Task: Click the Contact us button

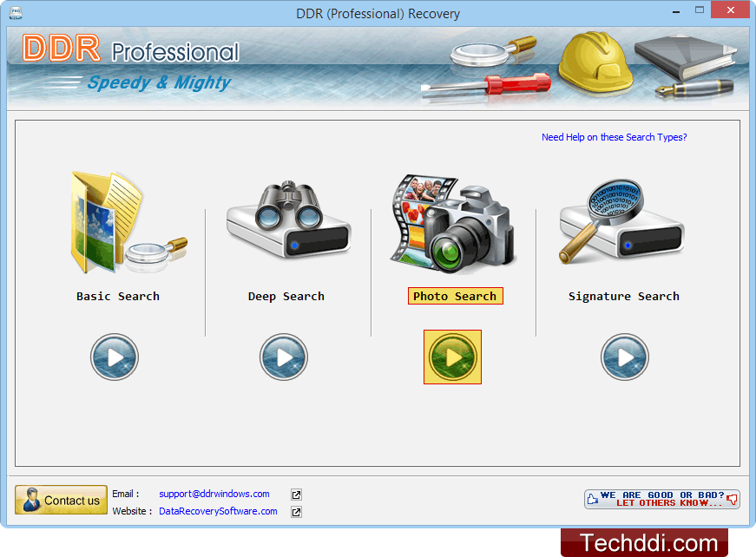Action: tap(62, 500)
